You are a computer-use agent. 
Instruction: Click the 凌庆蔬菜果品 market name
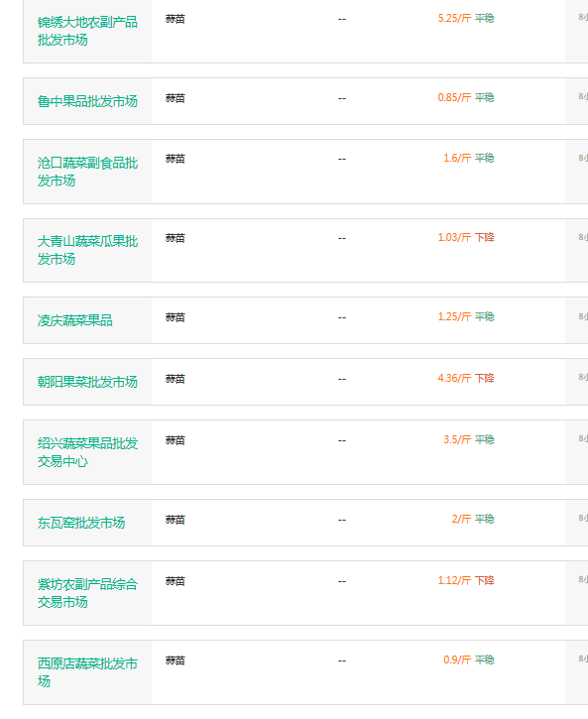(x=74, y=320)
